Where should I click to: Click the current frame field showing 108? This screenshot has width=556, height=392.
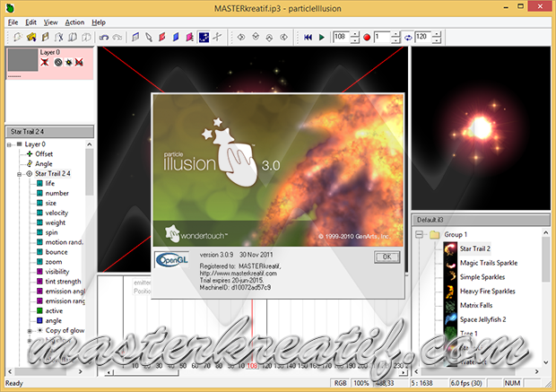click(341, 37)
